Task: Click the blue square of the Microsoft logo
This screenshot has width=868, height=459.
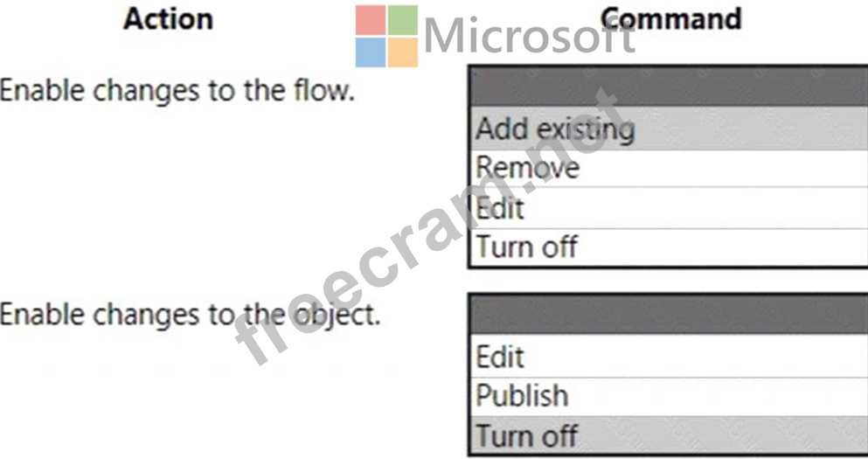Action: [371, 52]
